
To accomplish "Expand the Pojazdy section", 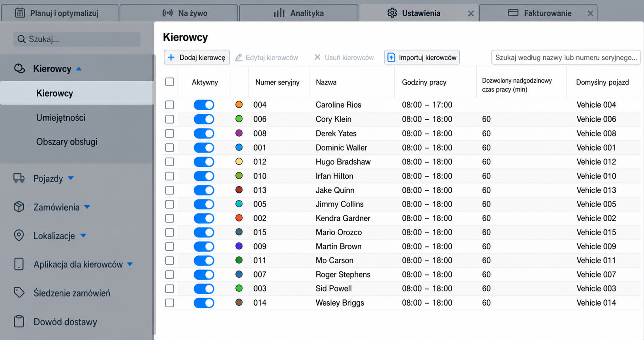I will [71, 178].
